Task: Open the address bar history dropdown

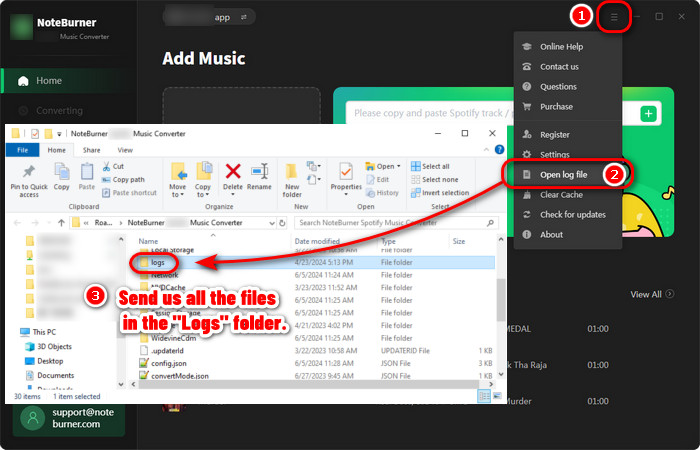Action: [x=271, y=223]
